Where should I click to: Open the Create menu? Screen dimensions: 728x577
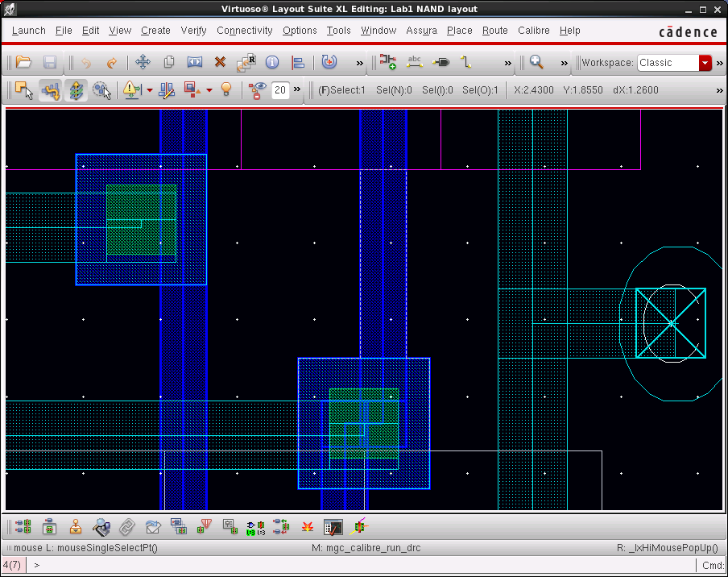155,31
